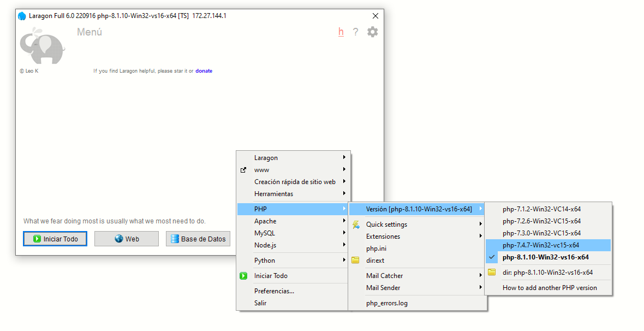The height and width of the screenshot is (331, 644).
Task: Open the php.ini menu entry
Action: click(x=376, y=249)
